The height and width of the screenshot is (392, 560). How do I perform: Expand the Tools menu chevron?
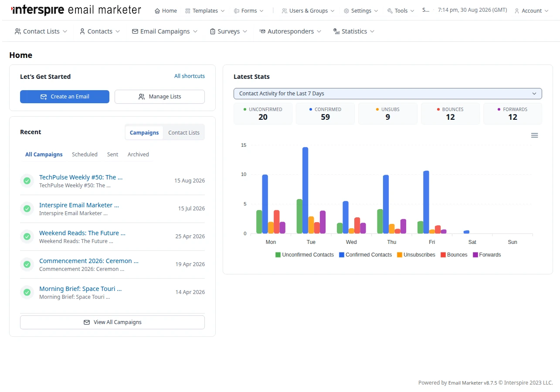tap(412, 11)
